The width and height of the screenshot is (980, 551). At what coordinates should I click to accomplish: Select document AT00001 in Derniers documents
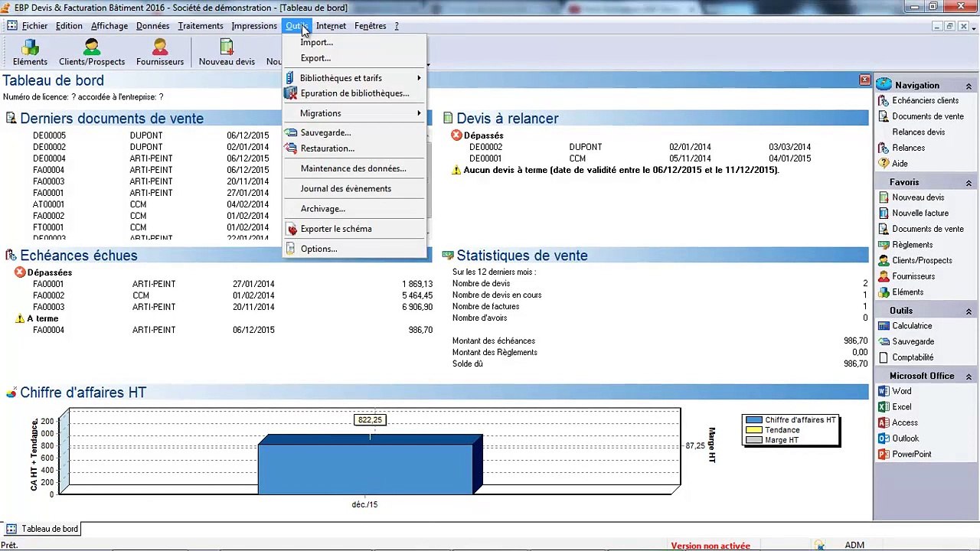[x=49, y=204]
